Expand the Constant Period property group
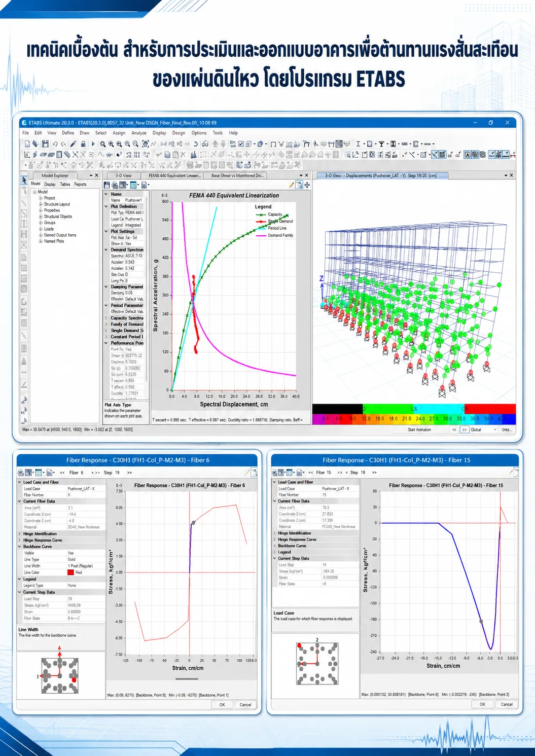The height and width of the screenshot is (756, 535). (x=106, y=337)
